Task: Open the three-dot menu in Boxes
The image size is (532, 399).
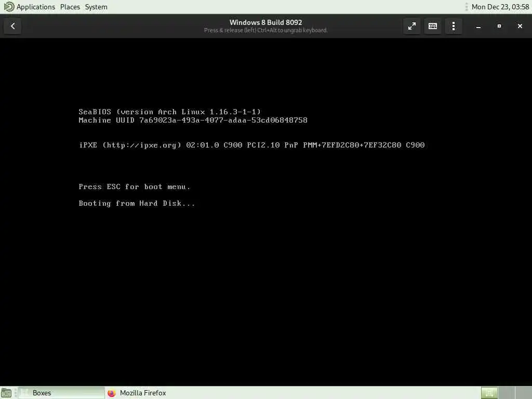Action: pos(454,26)
